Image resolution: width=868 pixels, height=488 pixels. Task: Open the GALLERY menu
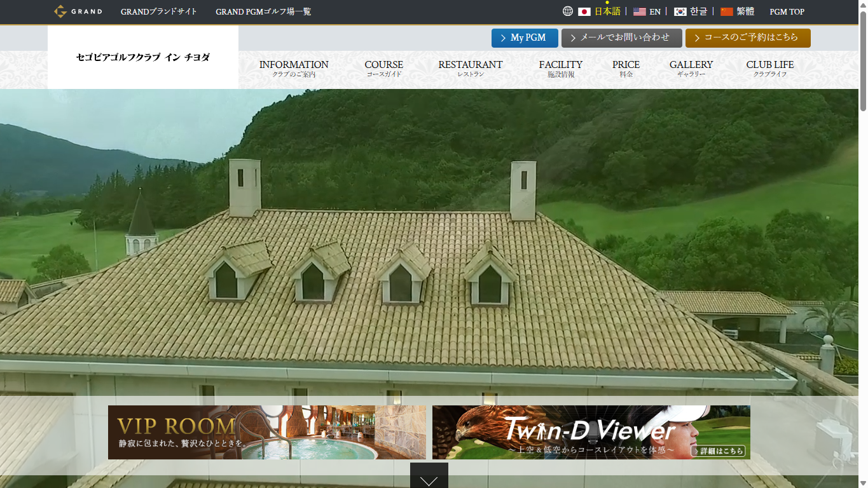[691, 69]
